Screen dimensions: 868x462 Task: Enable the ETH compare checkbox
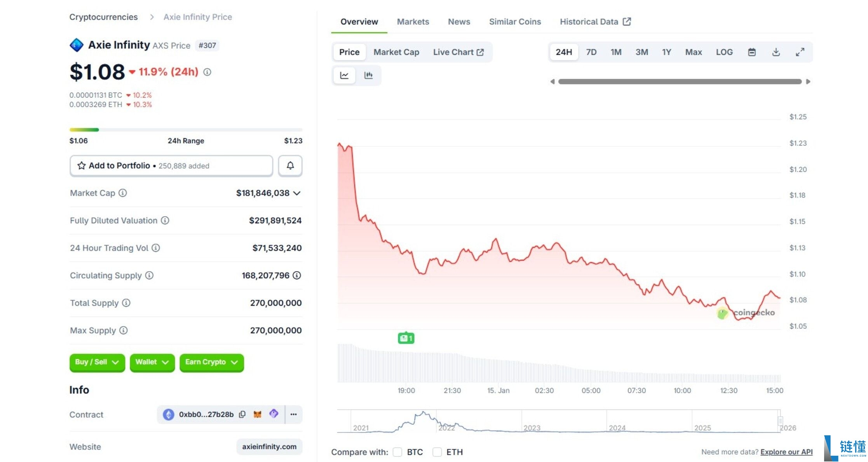[437, 452]
